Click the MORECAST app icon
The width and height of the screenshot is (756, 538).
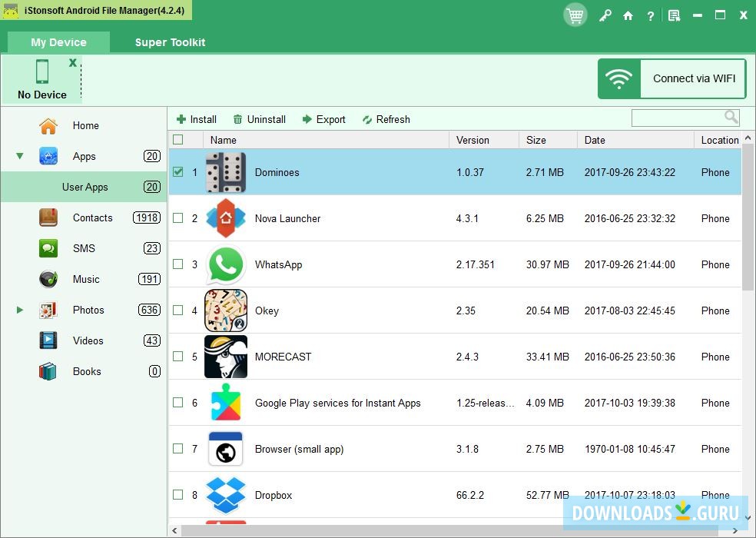click(226, 357)
